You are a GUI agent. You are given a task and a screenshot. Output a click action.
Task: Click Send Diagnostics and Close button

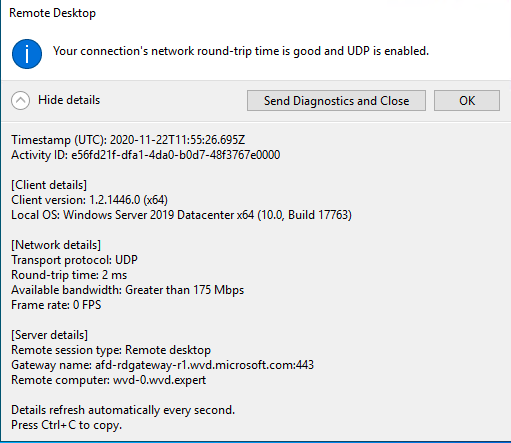(x=336, y=100)
